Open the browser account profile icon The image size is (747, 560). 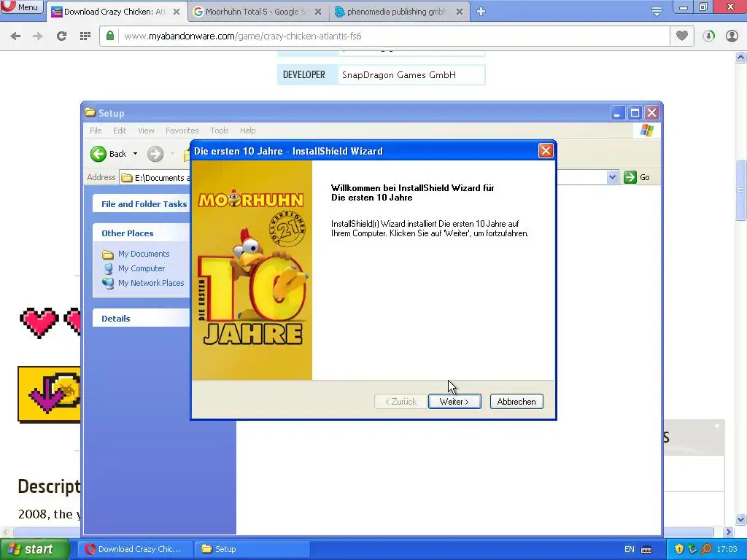(732, 36)
